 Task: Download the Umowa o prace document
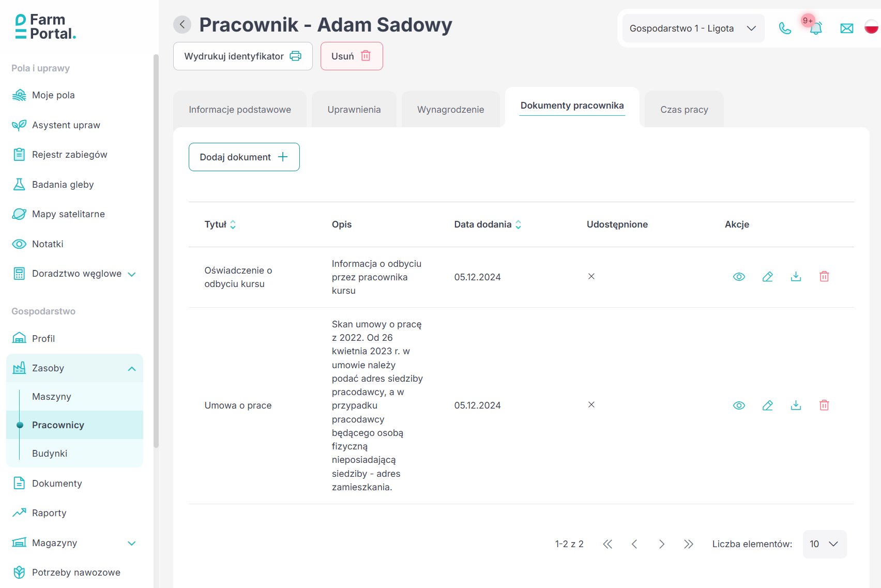pyautogui.click(x=796, y=405)
